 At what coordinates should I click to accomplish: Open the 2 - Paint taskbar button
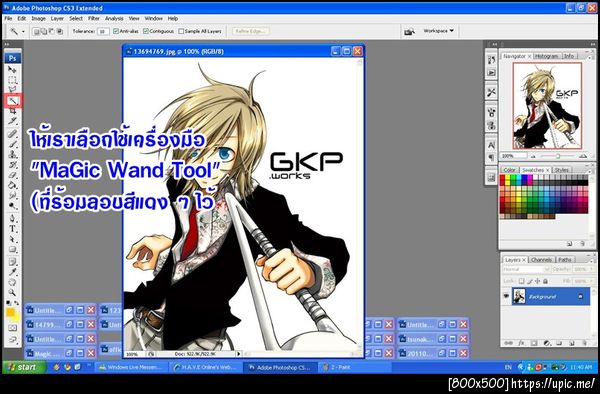(354, 367)
